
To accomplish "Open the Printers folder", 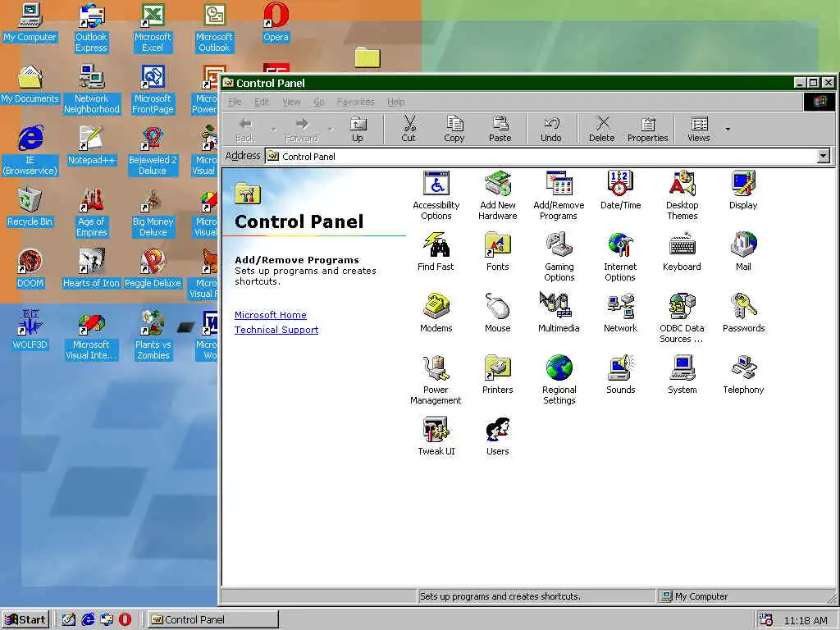I will click(498, 375).
